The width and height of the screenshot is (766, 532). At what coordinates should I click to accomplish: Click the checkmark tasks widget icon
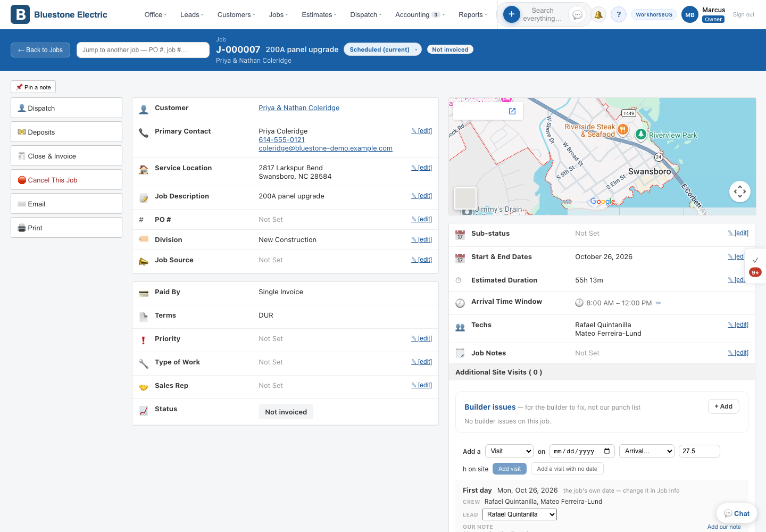pyautogui.click(x=755, y=260)
